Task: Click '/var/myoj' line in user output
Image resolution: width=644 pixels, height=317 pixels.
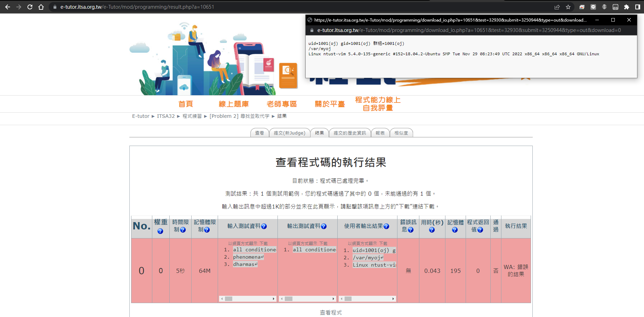Action: [368, 258]
